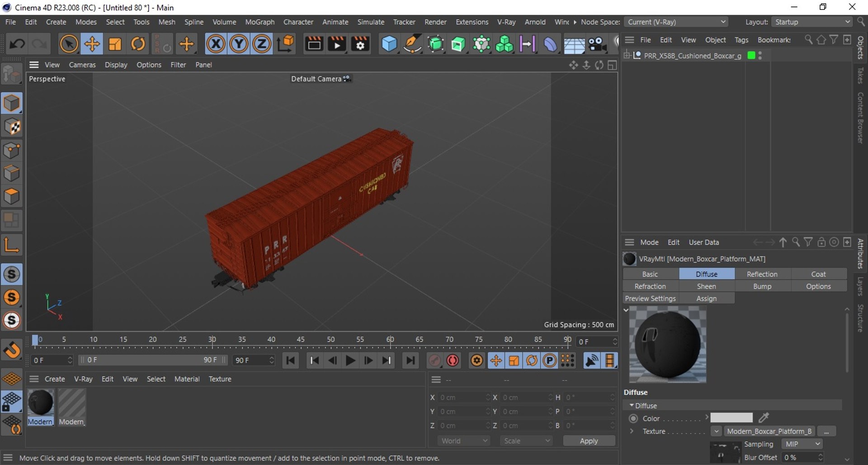Select the first Modern material thumbnail
This screenshot has width=868, height=465.
(x=40, y=403)
